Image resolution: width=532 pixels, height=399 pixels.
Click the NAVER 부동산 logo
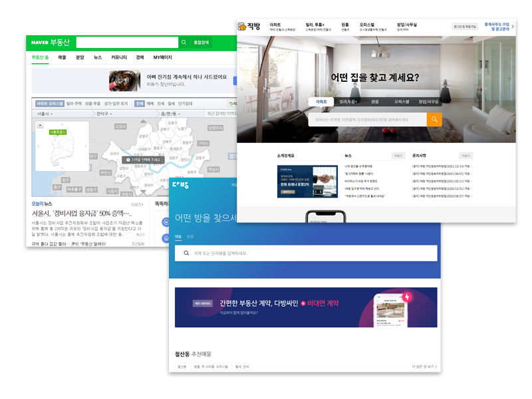pyautogui.click(x=51, y=43)
